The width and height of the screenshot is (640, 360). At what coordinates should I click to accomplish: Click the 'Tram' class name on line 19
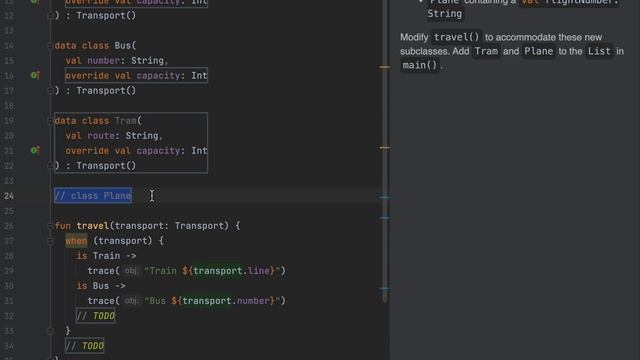125,120
